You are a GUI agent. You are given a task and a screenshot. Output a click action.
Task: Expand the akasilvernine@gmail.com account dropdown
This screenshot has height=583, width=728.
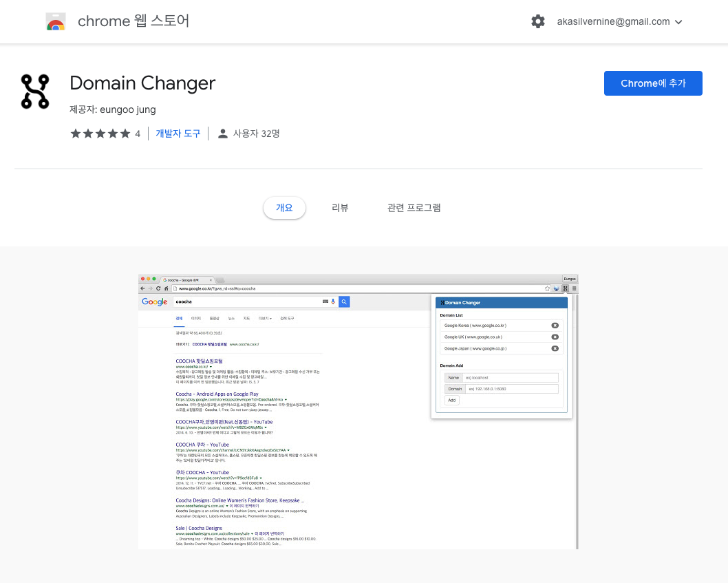(619, 21)
